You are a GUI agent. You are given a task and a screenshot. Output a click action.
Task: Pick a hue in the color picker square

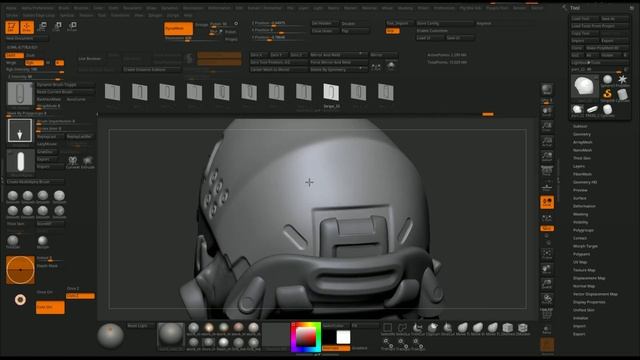coord(306,337)
